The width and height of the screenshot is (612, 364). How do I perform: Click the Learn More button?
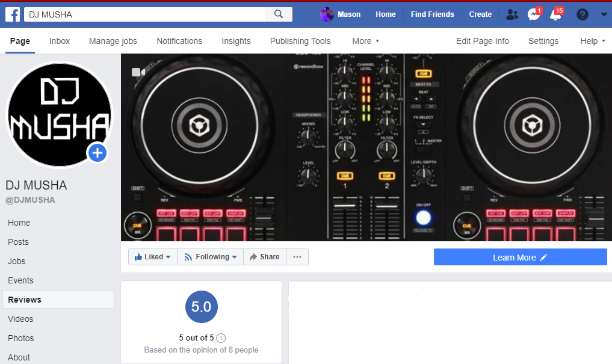520,257
